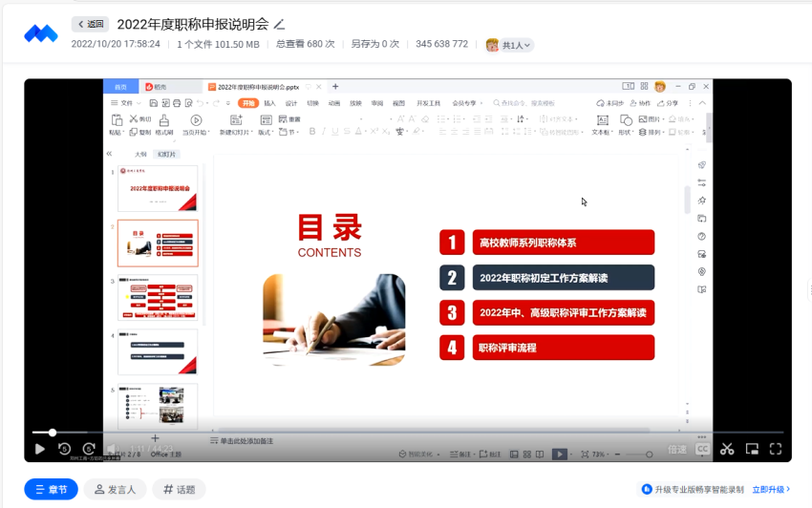The image size is (812, 508).
Task: Toggle Strikethrough formatting in WPS ribbon
Action: [347, 132]
